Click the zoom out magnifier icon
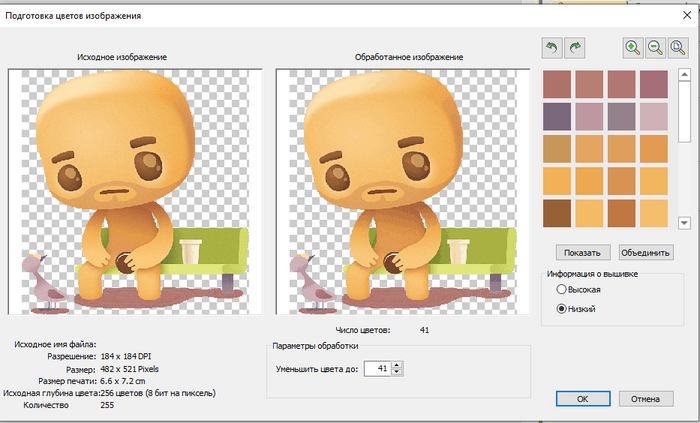 pos(655,48)
